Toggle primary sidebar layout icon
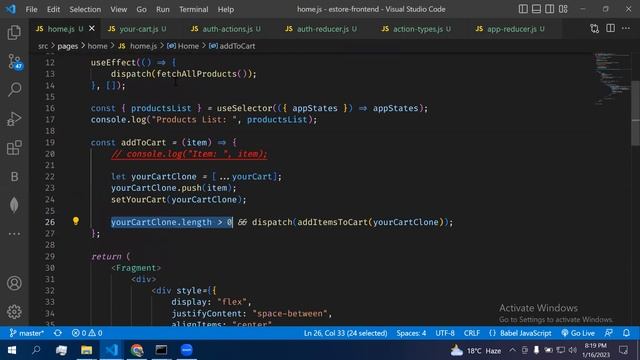Screen dimensions: 640x360 tap(523, 9)
